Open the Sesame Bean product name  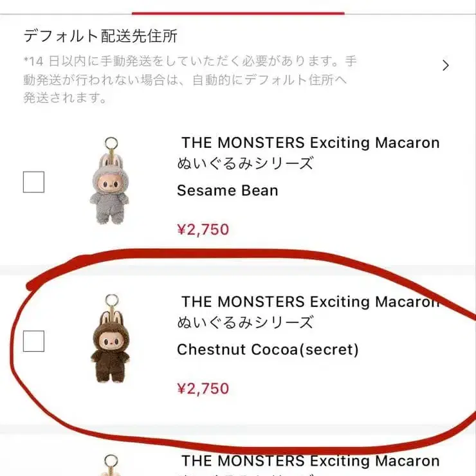pos(227,190)
